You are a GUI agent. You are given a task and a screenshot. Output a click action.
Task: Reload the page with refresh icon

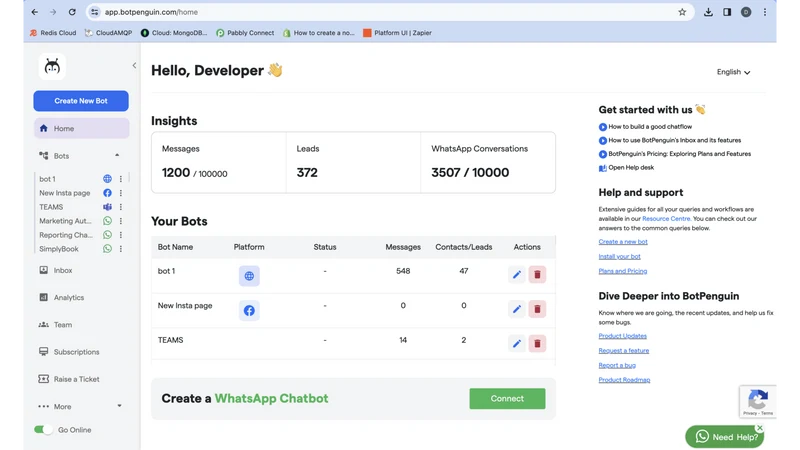(72, 12)
